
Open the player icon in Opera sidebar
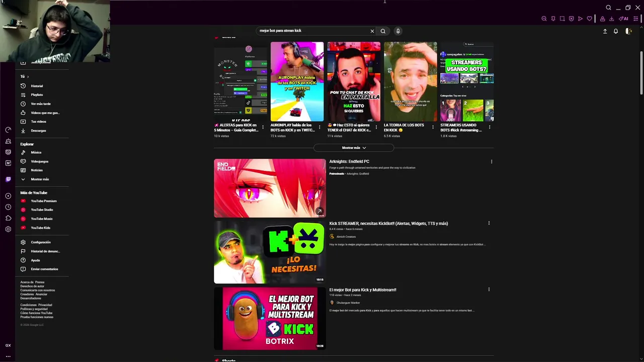click(8, 196)
